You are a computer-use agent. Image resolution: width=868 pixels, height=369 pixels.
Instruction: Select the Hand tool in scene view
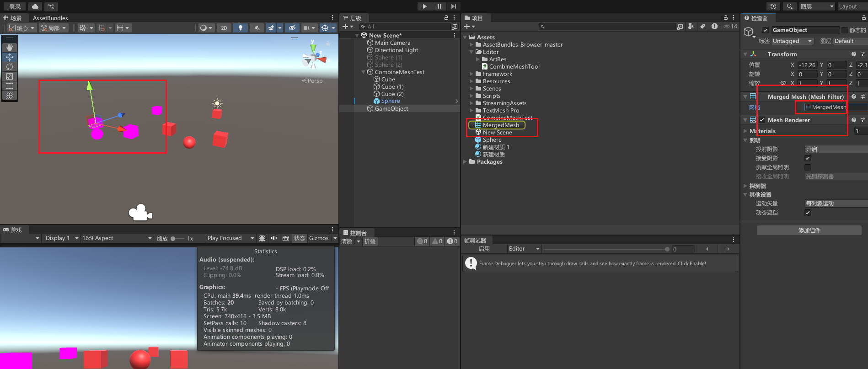[x=10, y=48]
